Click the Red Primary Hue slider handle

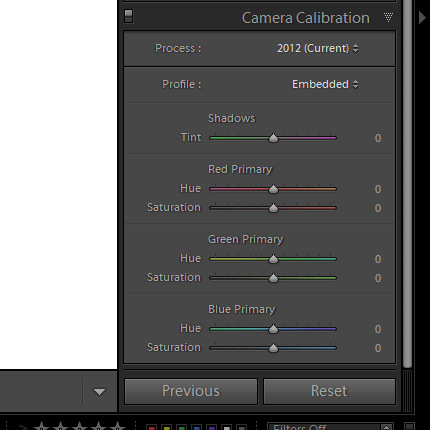point(273,189)
